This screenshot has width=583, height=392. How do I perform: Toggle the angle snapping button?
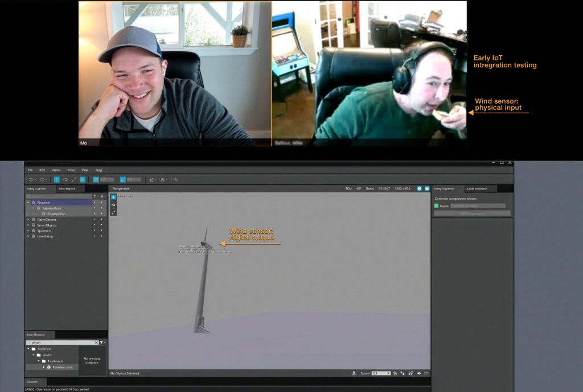pyautogui.click(x=122, y=179)
